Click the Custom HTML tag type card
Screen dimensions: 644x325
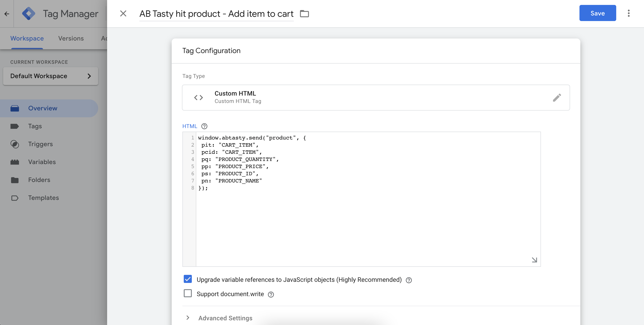[376, 97]
